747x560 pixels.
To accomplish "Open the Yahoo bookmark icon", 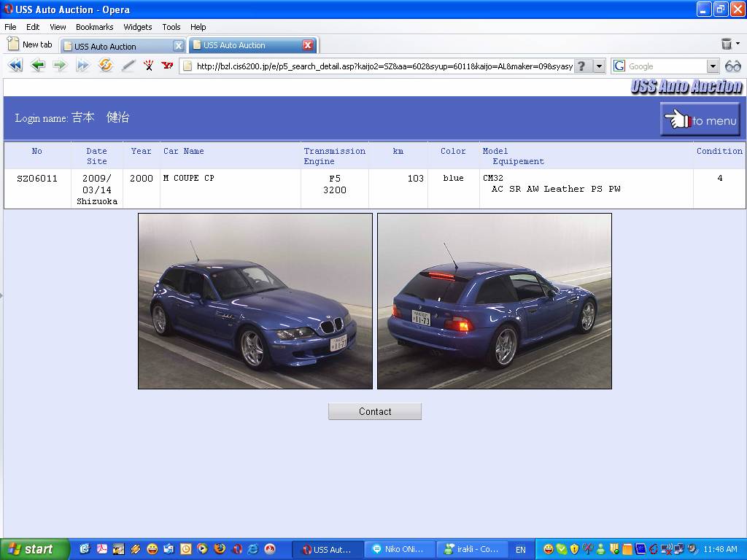I will click(x=168, y=66).
